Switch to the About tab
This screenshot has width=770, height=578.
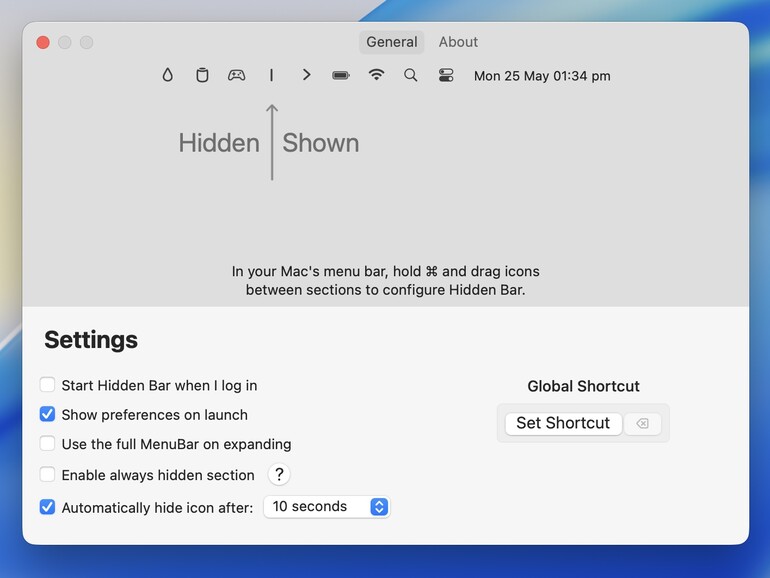pyautogui.click(x=458, y=42)
